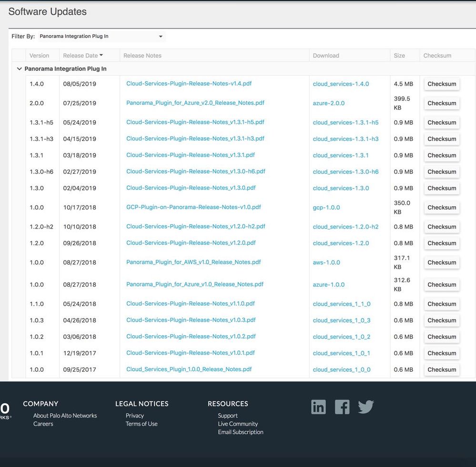Collapse the Panorama Integration Plug In group
The image size is (476, 467).
click(x=20, y=69)
